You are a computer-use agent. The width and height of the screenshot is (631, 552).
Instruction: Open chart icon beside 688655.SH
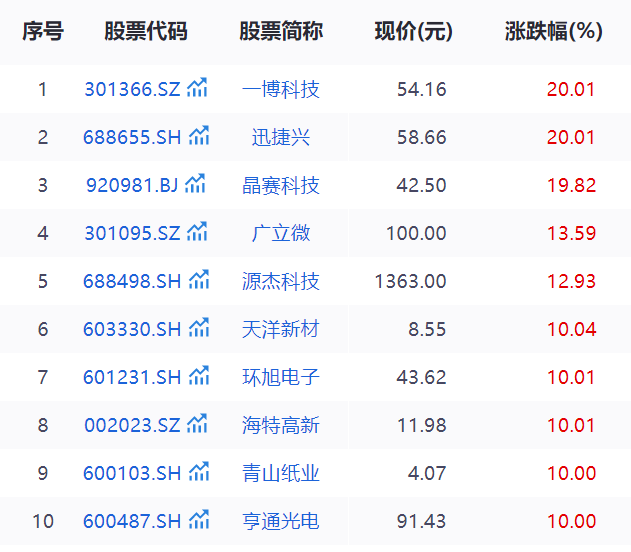click(x=199, y=136)
